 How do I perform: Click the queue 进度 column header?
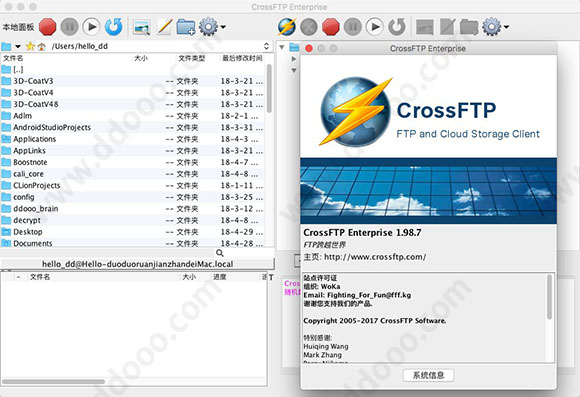pos(220,277)
